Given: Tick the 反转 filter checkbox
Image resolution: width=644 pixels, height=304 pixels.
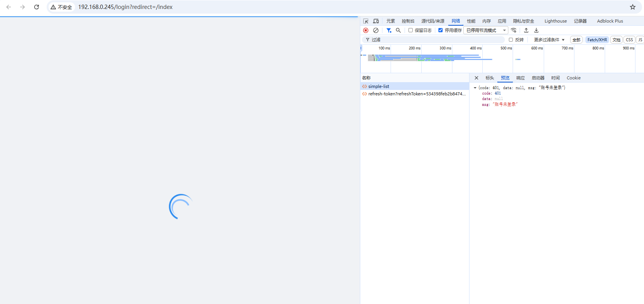Looking at the screenshot, I should (x=511, y=40).
